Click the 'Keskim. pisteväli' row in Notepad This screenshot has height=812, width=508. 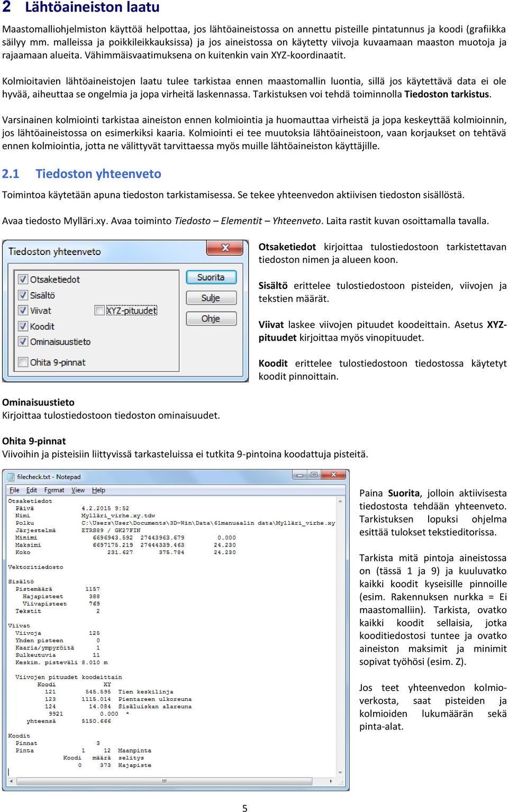click(x=61, y=662)
